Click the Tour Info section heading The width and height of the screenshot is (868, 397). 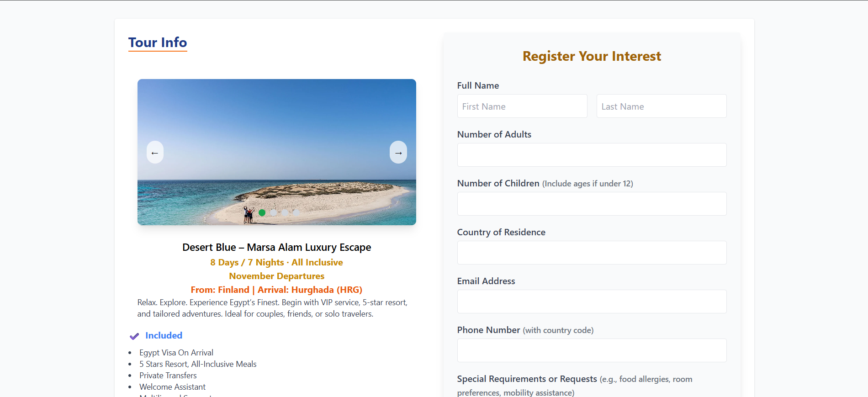click(x=158, y=42)
